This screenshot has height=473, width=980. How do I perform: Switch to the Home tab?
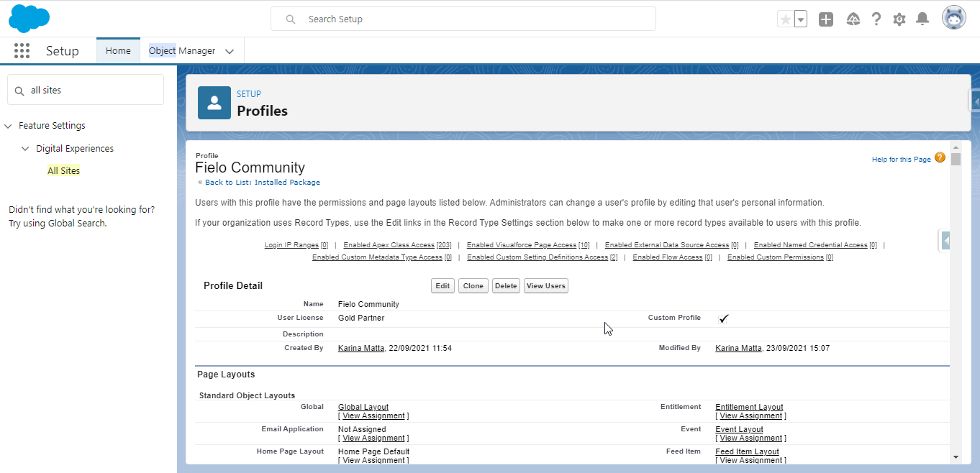[x=118, y=50]
